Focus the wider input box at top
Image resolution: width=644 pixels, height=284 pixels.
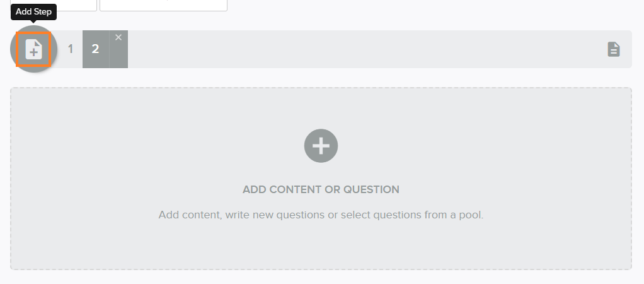(163, 5)
